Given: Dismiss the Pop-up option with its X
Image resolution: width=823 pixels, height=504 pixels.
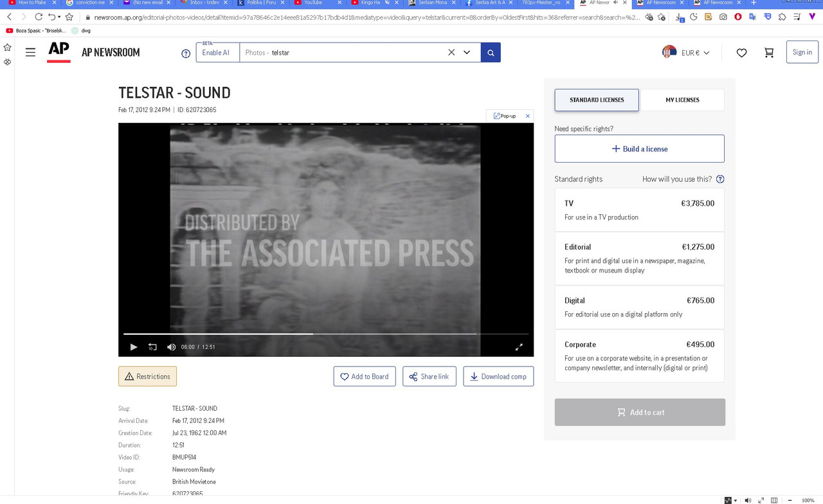Looking at the screenshot, I should click(x=528, y=116).
